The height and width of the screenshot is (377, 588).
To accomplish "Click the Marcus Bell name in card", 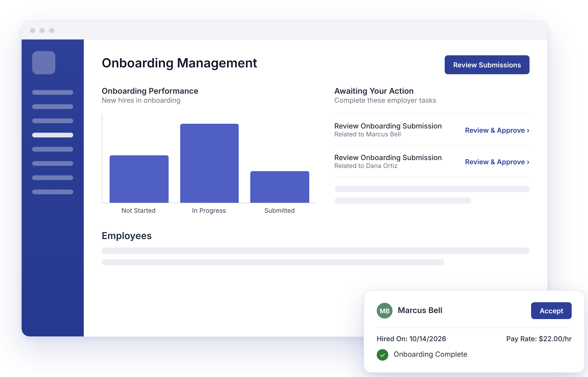I will tap(420, 310).
